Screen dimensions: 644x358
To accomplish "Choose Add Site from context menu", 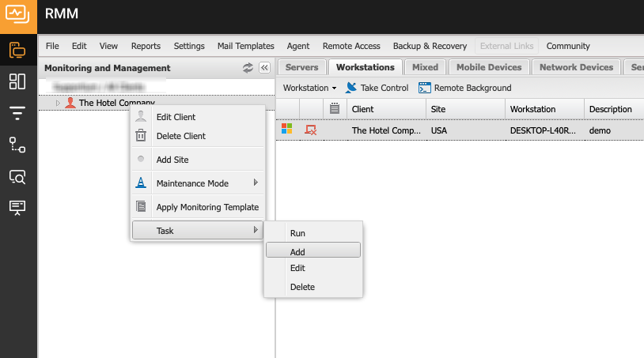I will click(198, 160).
